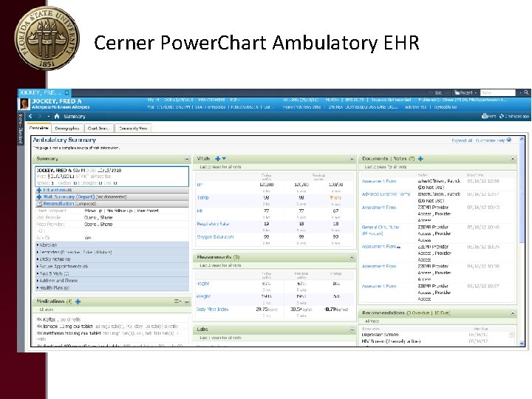The width and height of the screenshot is (532, 399).
Task: Add vitals with the plus icon
Action: click(218, 158)
